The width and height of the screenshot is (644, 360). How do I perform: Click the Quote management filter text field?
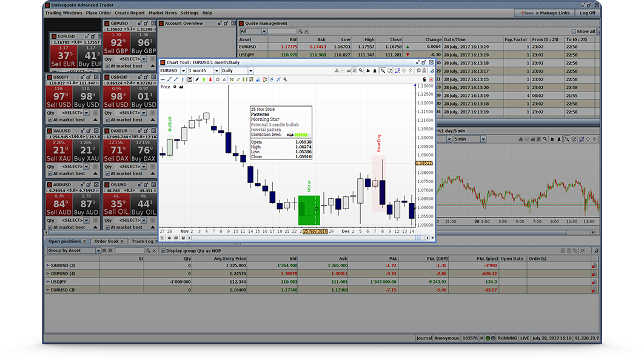282,31
